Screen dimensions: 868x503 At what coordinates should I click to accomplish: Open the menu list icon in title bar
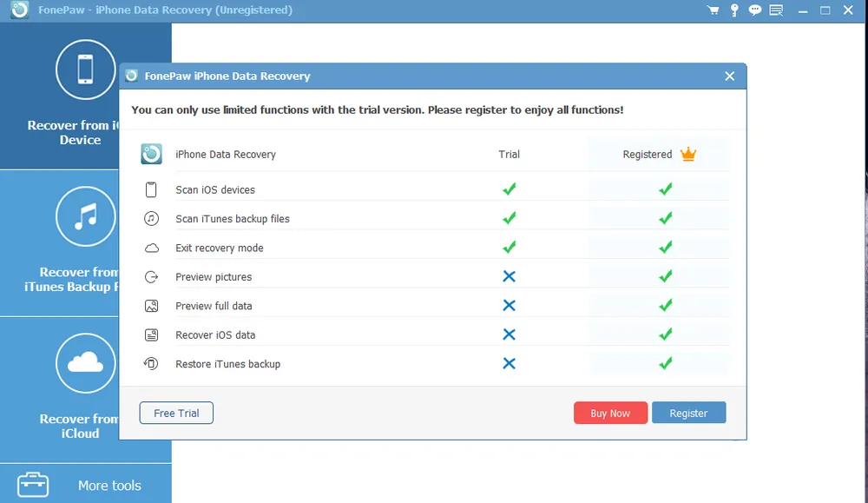(776, 10)
